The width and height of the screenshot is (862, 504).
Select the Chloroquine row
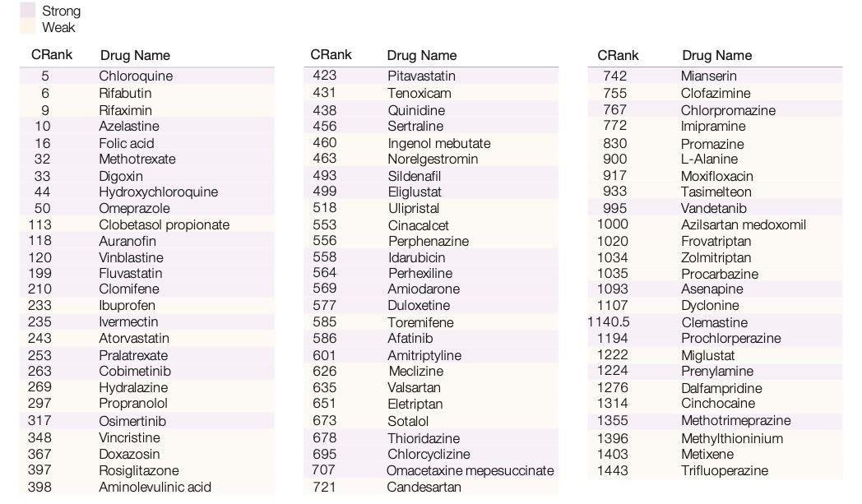point(136,76)
